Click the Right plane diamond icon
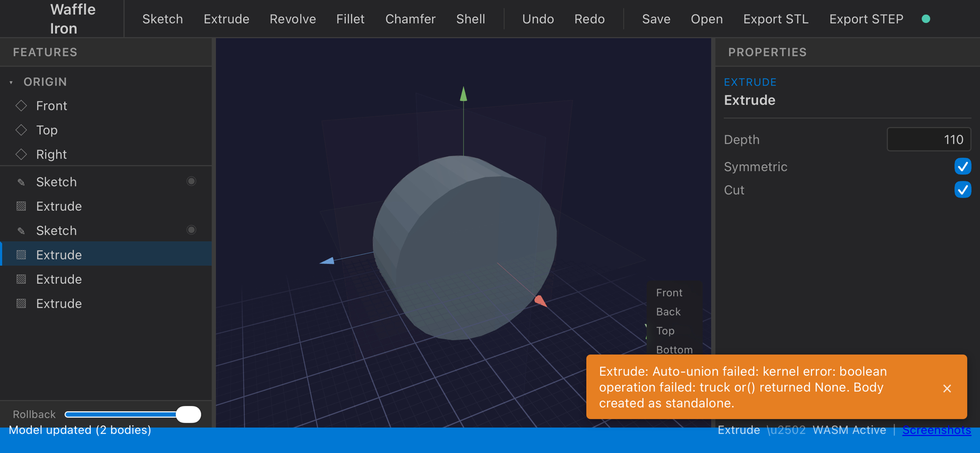Viewport: 980px width, 453px height. tap(21, 154)
